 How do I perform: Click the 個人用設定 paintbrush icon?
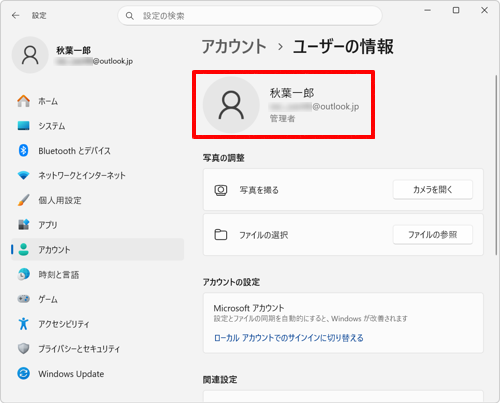click(24, 200)
